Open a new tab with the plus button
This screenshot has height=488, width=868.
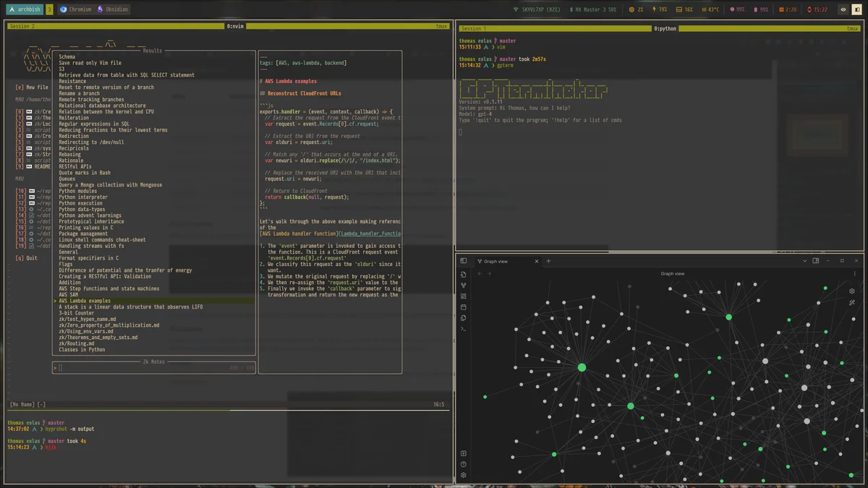[x=548, y=262]
